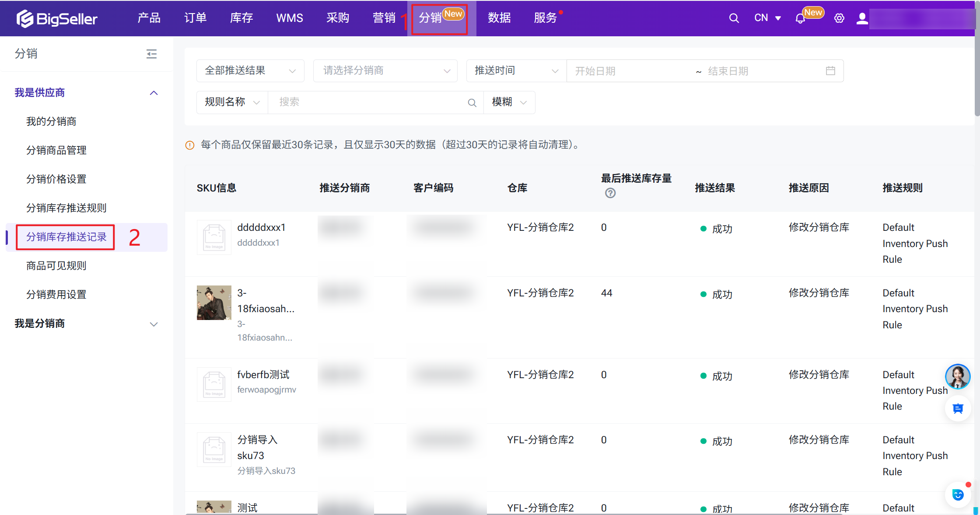This screenshot has height=515, width=980.
Task: Click the customer service avatar button
Action: click(x=957, y=376)
